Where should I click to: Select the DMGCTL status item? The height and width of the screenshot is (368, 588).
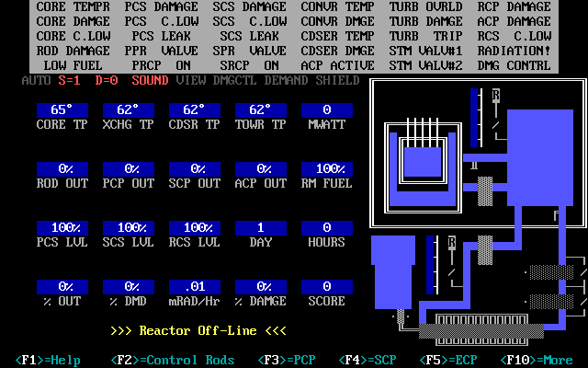click(235, 80)
